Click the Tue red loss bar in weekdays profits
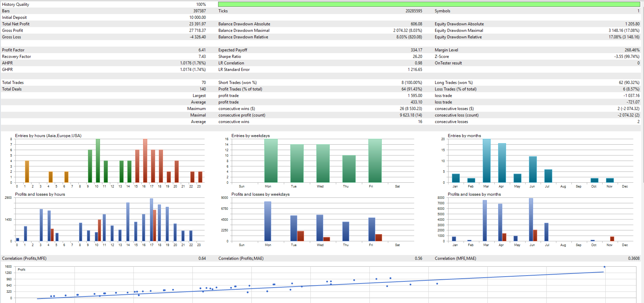Screen dimensions: 644x303 point(301,236)
